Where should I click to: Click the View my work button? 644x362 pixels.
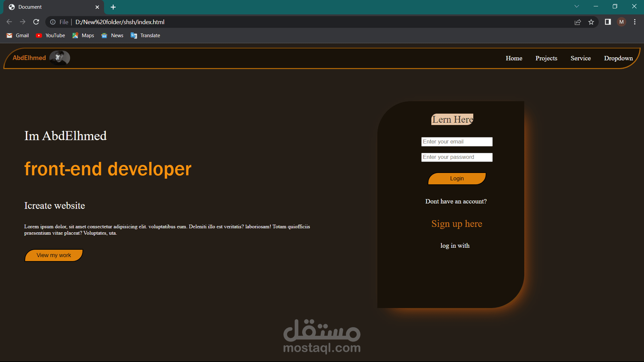pos(54,255)
